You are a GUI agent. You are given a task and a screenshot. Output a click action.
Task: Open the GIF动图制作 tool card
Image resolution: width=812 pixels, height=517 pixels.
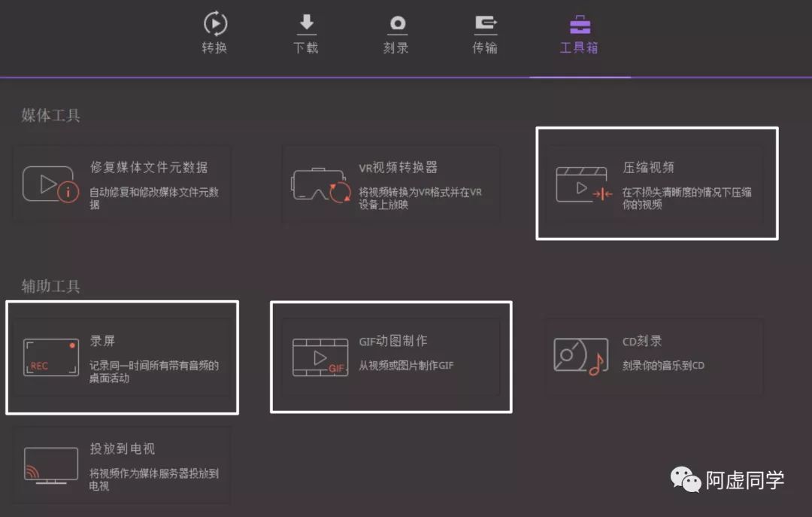pos(391,356)
